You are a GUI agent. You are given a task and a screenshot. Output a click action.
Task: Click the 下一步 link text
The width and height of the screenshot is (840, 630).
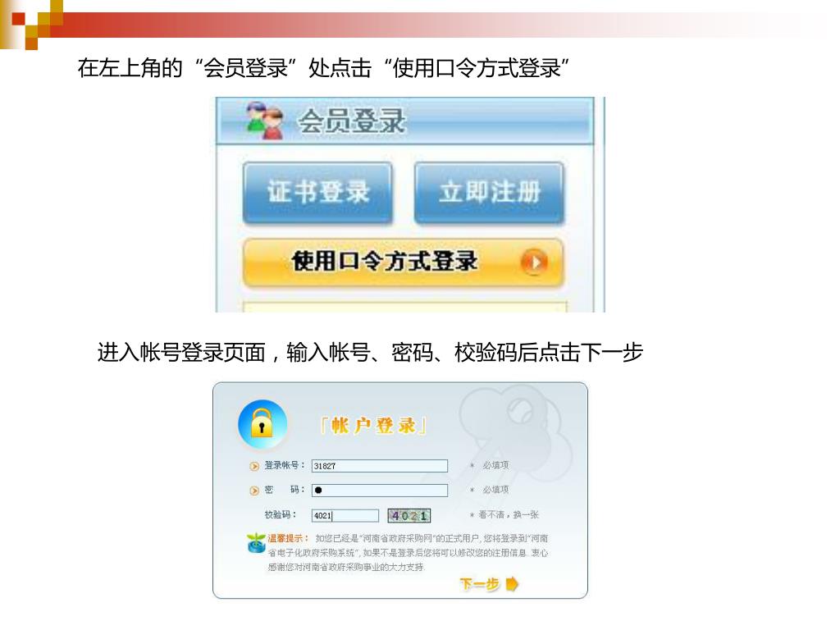click(x=479, y=583)
